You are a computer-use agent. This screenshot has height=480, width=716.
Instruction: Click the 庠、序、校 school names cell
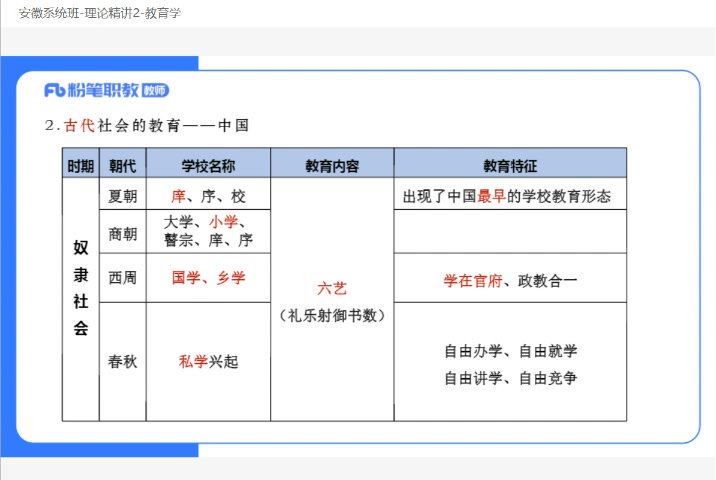click(x=208, y=196)
